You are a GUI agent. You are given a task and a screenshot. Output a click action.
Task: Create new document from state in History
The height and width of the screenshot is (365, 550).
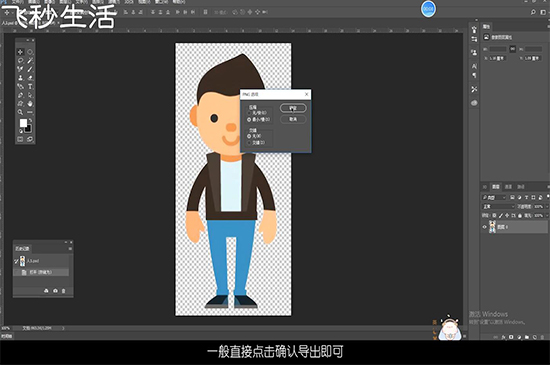tap(46, 291)
